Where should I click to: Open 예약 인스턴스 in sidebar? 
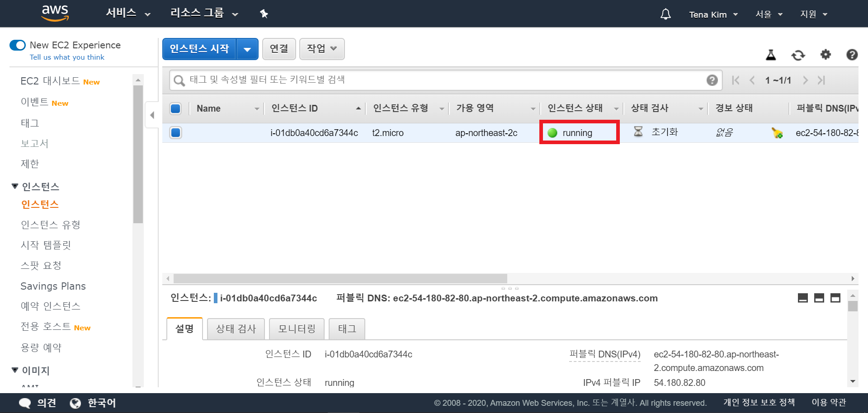coord(51,306)
